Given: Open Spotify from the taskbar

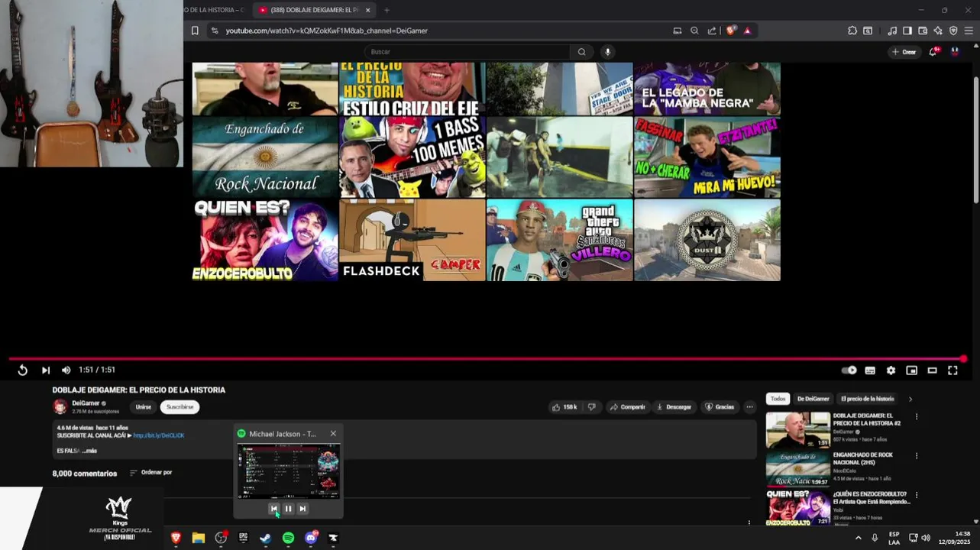Looking at the screenshot, I should pos(288,538).
